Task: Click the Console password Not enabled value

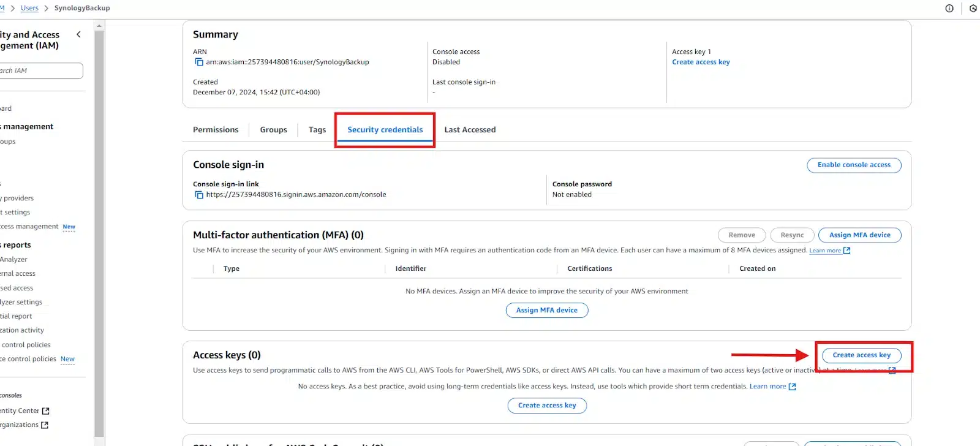Action: coord(572,195)
